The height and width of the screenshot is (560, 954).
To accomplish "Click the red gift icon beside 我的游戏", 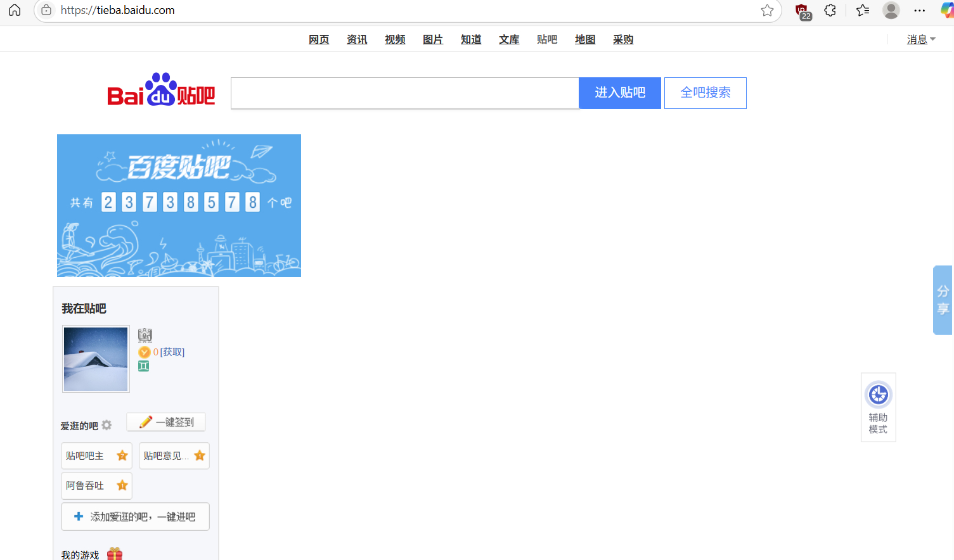I will pyautogui.click(x=115, y=554).
